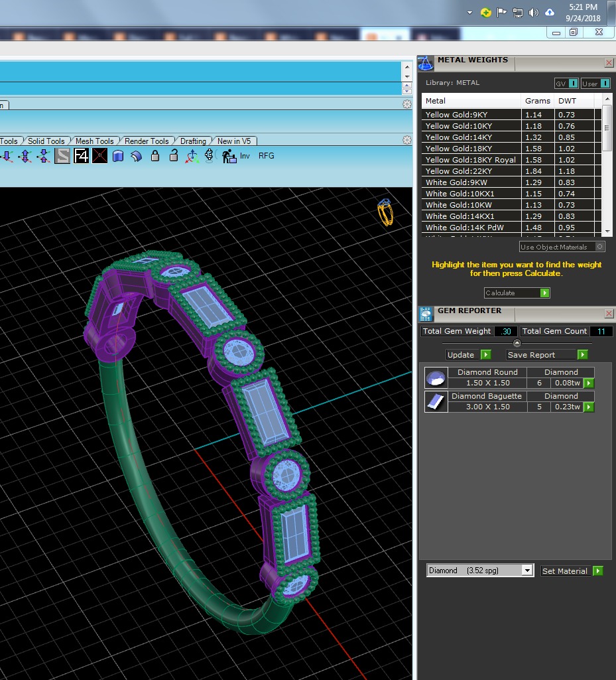616x680 pixels.
Task: Click the network tray icon
Action: (x=518, y=13)
